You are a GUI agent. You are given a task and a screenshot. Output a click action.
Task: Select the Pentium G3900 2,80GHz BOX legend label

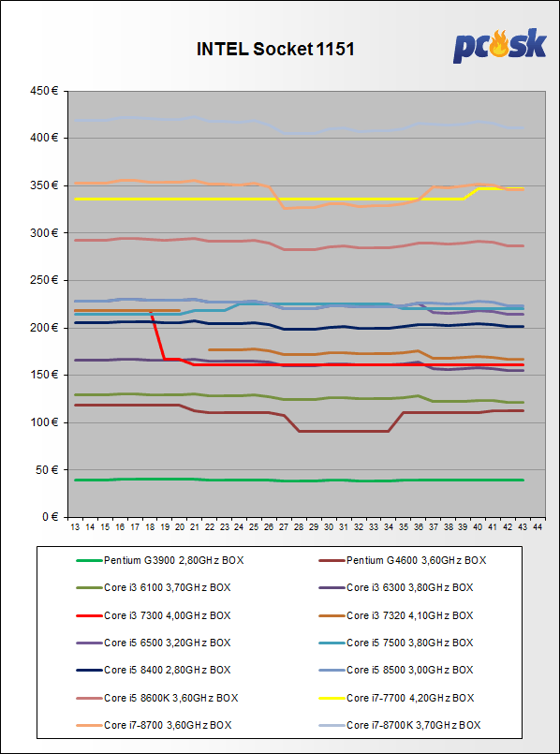[175, 560]
